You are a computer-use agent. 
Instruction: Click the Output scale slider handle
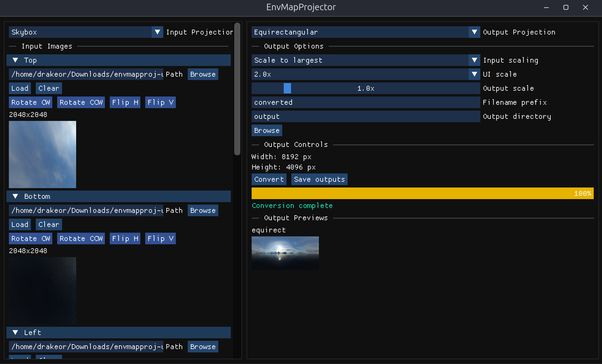287,88
